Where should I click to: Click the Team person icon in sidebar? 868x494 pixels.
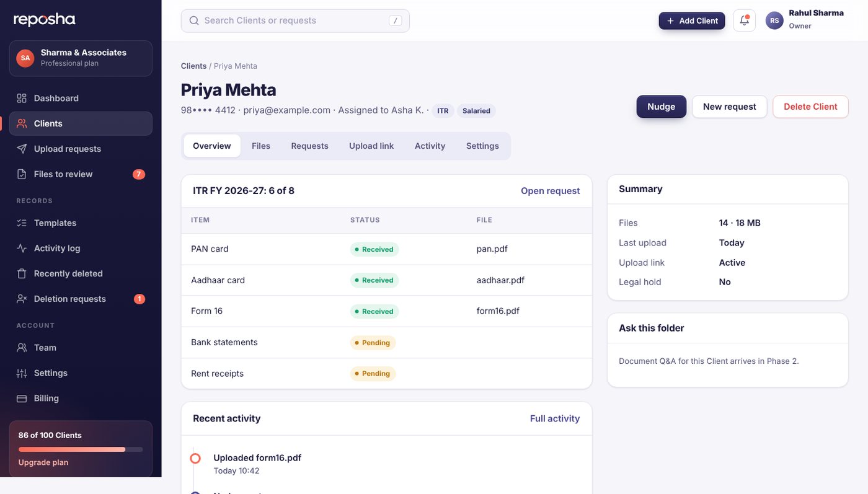coord(22,348)
